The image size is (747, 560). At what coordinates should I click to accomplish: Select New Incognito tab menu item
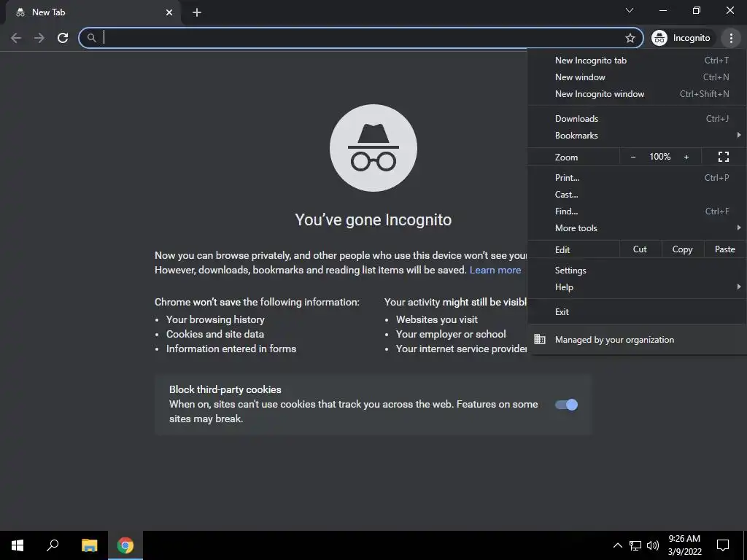point(637,61)
